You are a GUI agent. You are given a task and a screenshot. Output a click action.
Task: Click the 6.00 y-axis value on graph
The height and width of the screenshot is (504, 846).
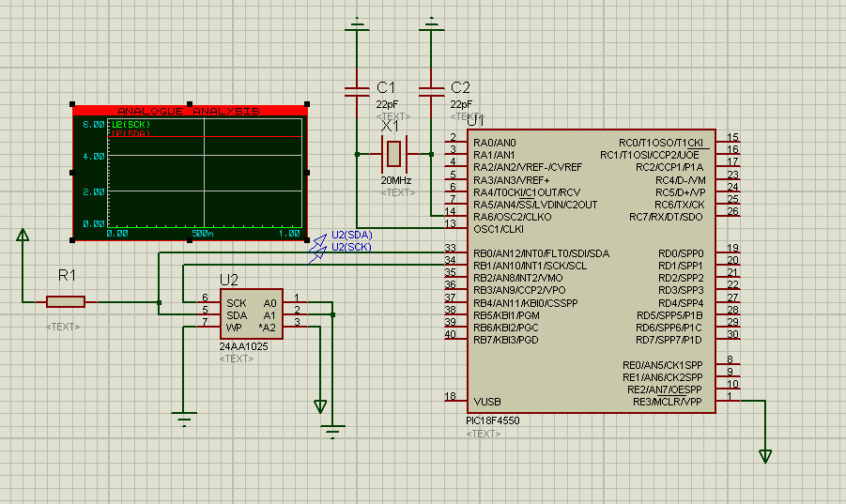(x=93, y=125)
